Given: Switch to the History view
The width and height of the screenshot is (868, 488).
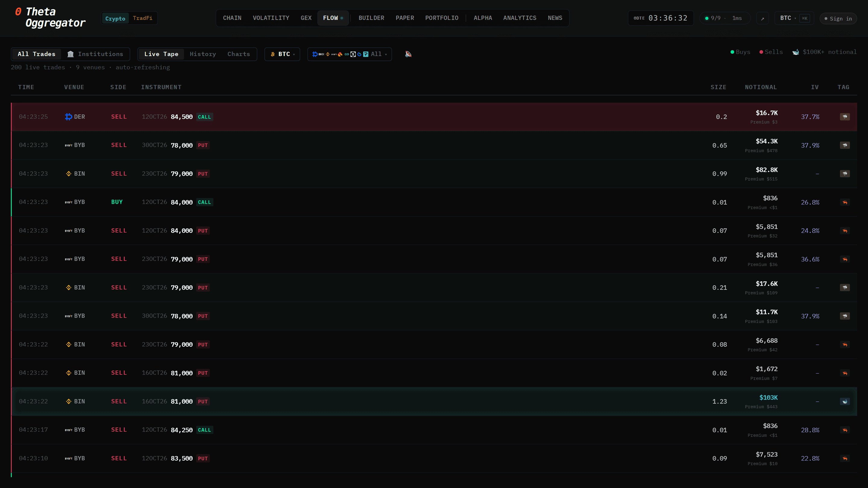Looking at the screenshot, I should 203,54.
